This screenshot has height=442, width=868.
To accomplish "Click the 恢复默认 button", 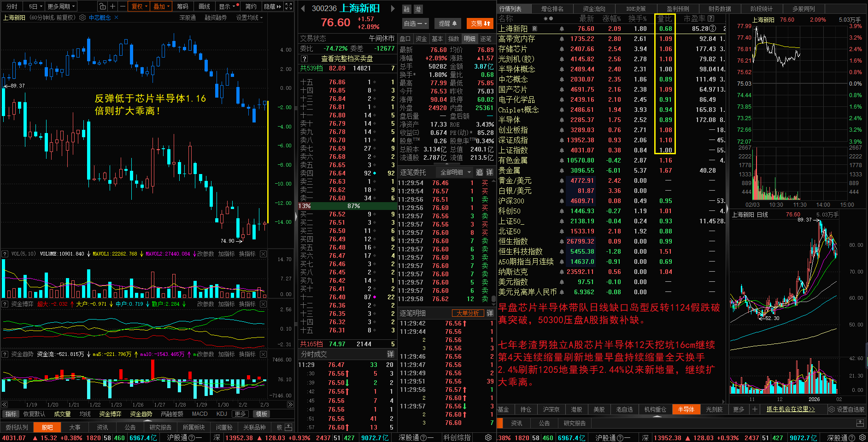I will 35,414.
